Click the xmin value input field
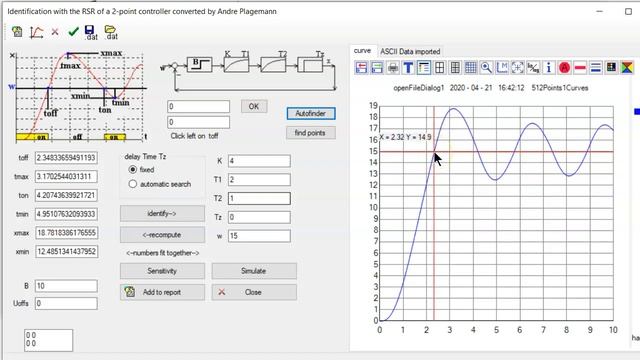 point(66,251)
